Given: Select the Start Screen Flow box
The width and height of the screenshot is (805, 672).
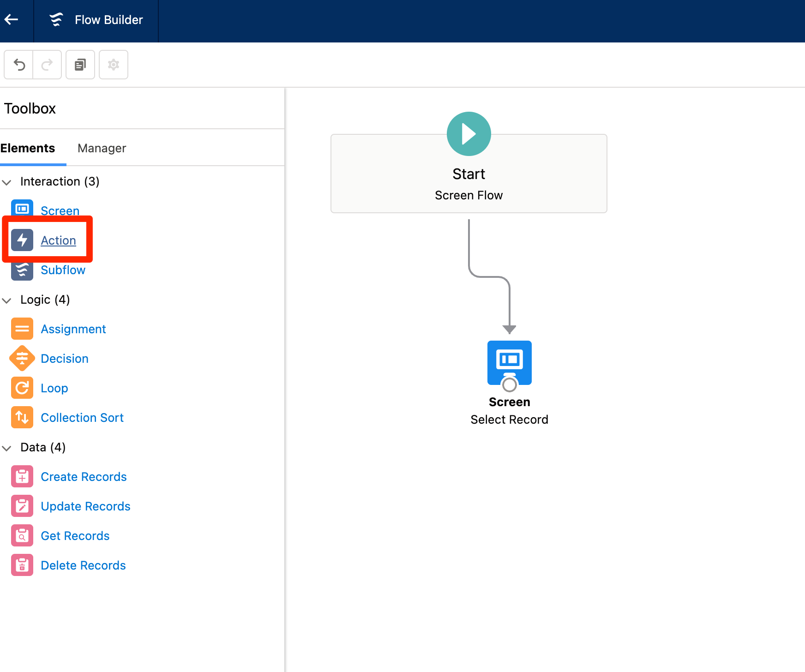Looking at the screenshot, I should click(469, 174).
